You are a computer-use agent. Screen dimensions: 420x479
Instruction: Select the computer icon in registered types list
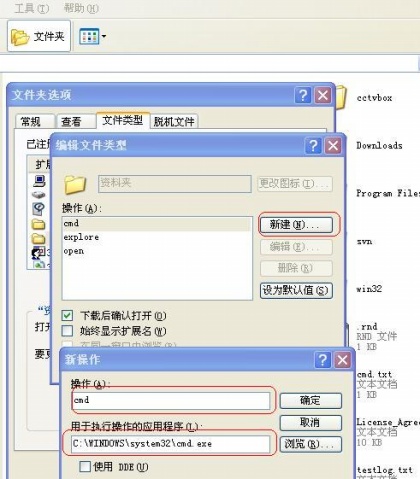[x=39, y=181]
